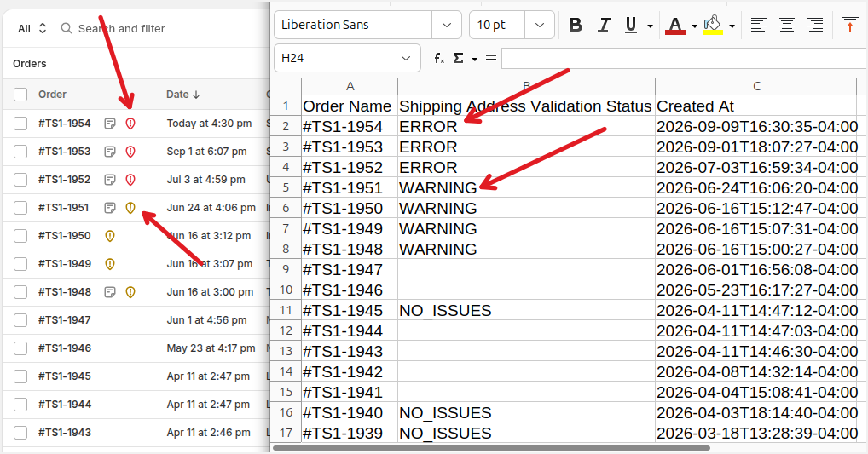Toggle Italic formatting in the toolbar
Screen dimensions: 868x454
tap(604, 25)
